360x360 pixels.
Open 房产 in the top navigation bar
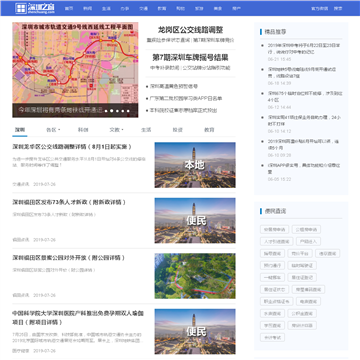[236, 9]
